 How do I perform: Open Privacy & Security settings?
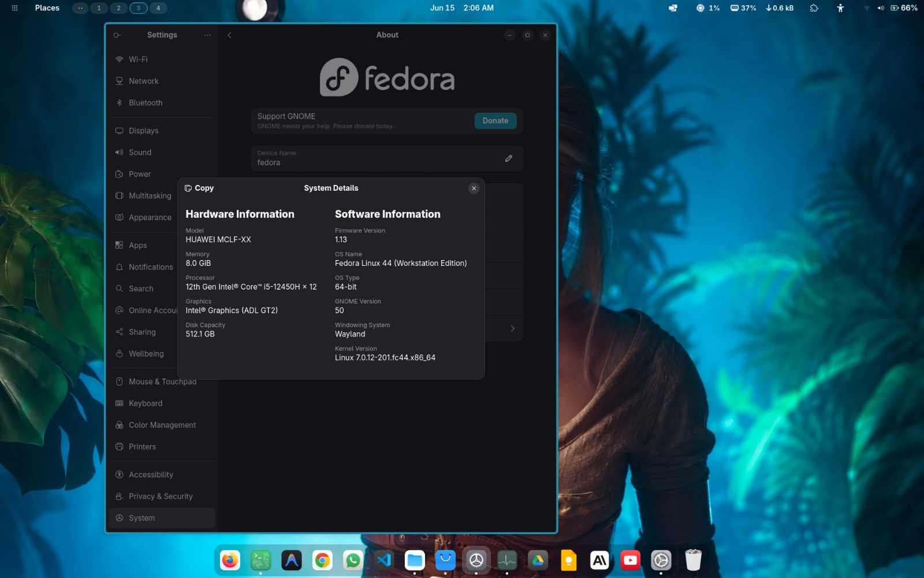click(x=162, y=497)
